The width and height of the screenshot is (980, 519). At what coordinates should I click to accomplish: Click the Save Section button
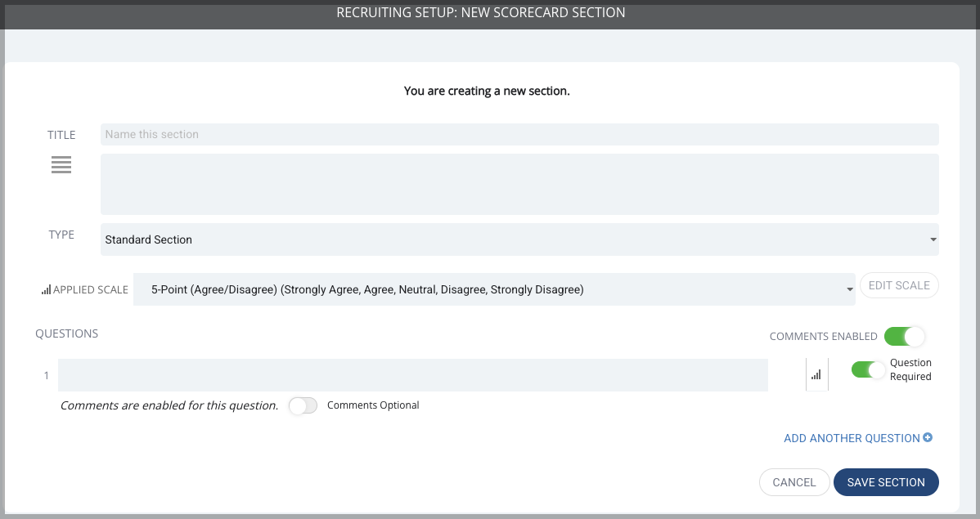click(x=886, y=482)
